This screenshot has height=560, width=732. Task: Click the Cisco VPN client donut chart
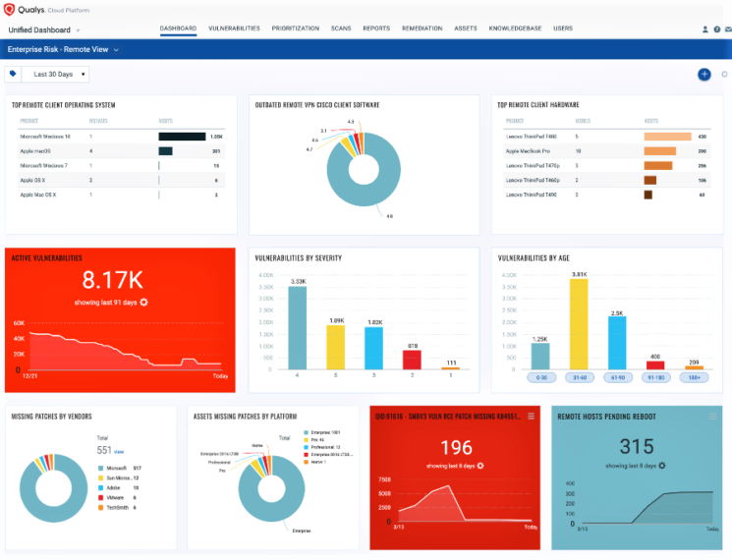(364, 169)
